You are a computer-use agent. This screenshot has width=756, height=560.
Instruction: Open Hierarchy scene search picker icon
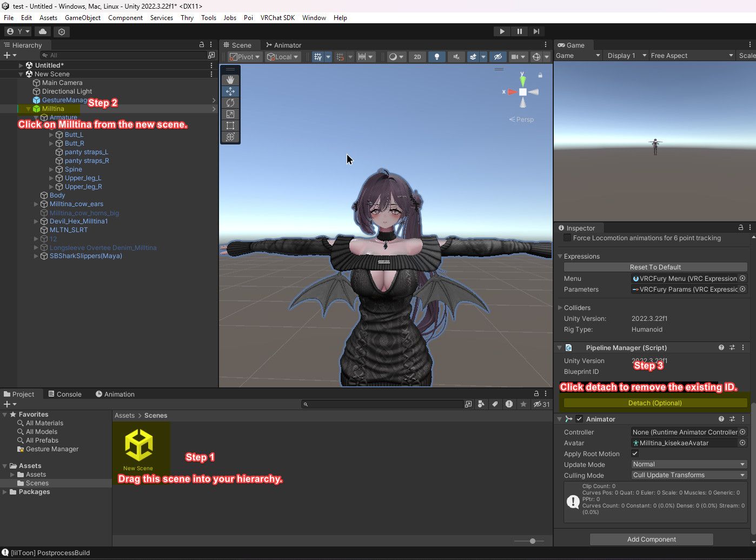(x=211, y=55)
